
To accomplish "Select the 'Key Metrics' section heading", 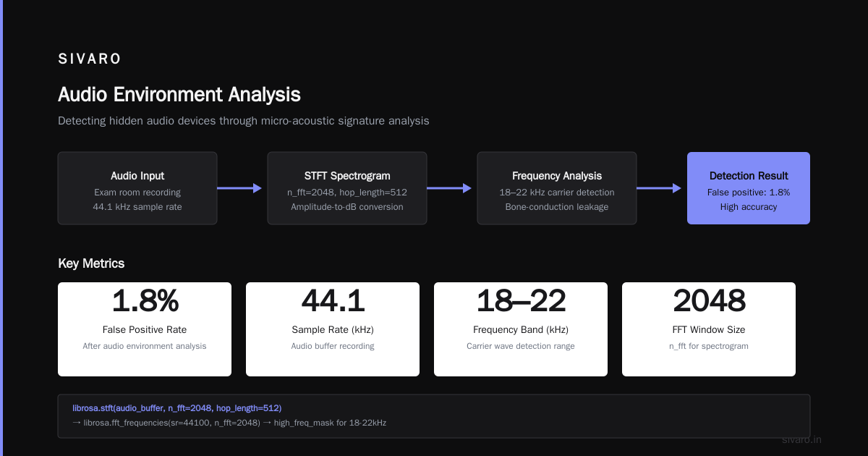I will pyautogui.click(x=91, y=263).
